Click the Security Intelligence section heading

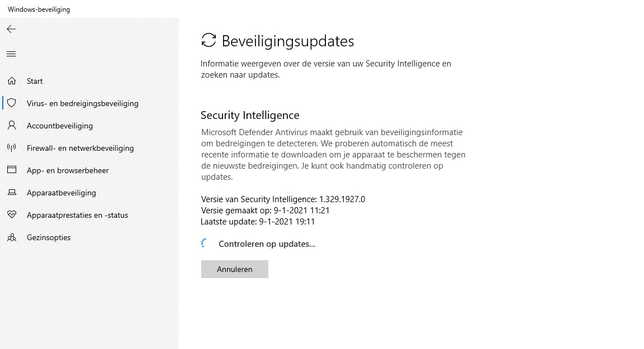[x=250, y=115]
